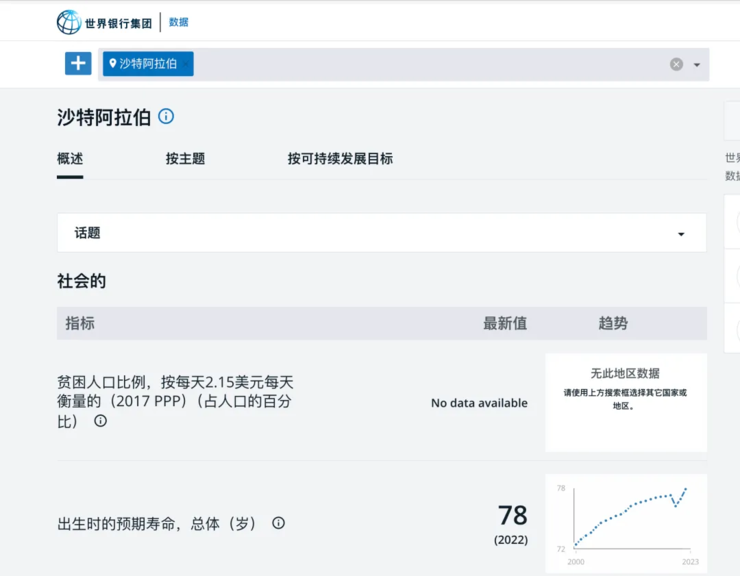Viewport: 740px width, 576px height.
Task: Remove the 沙特阿拉伯 tag with its x
Action: 186,64
